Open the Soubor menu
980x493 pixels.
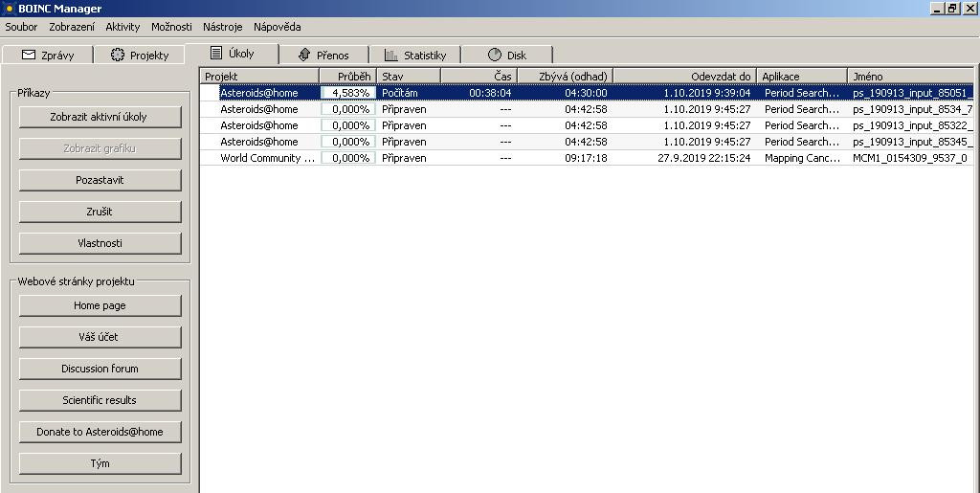(x=21, y=27)
